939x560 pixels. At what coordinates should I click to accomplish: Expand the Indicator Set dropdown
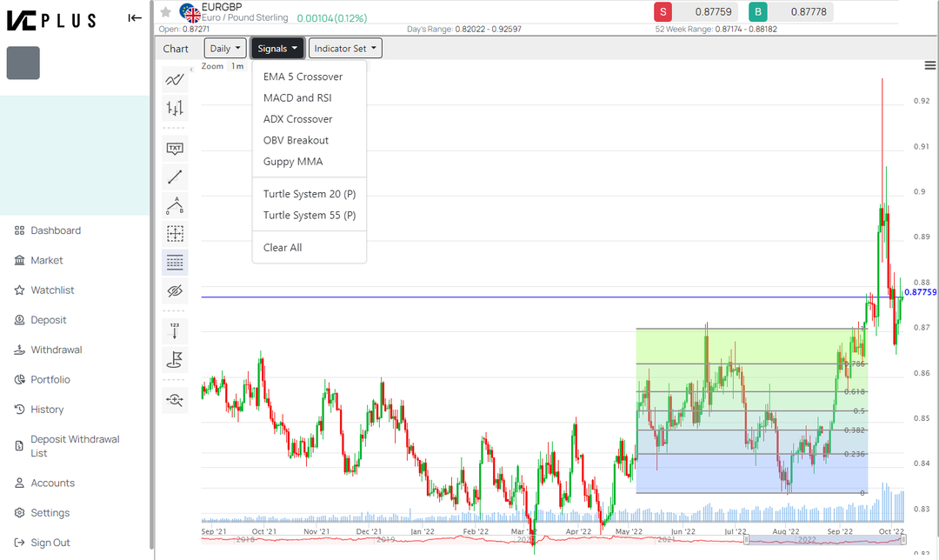coord(345,49)
